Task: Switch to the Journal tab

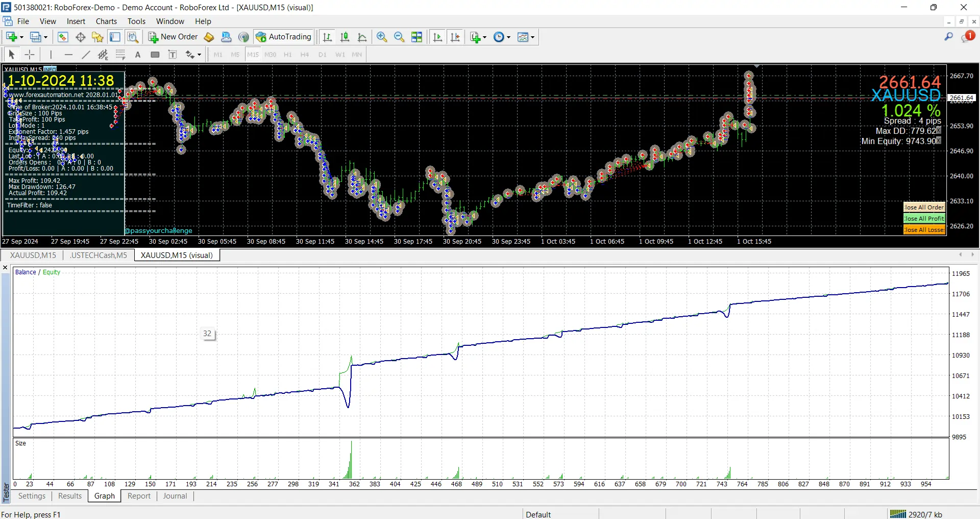Action: pyautogui.click(x=175, y=496)
